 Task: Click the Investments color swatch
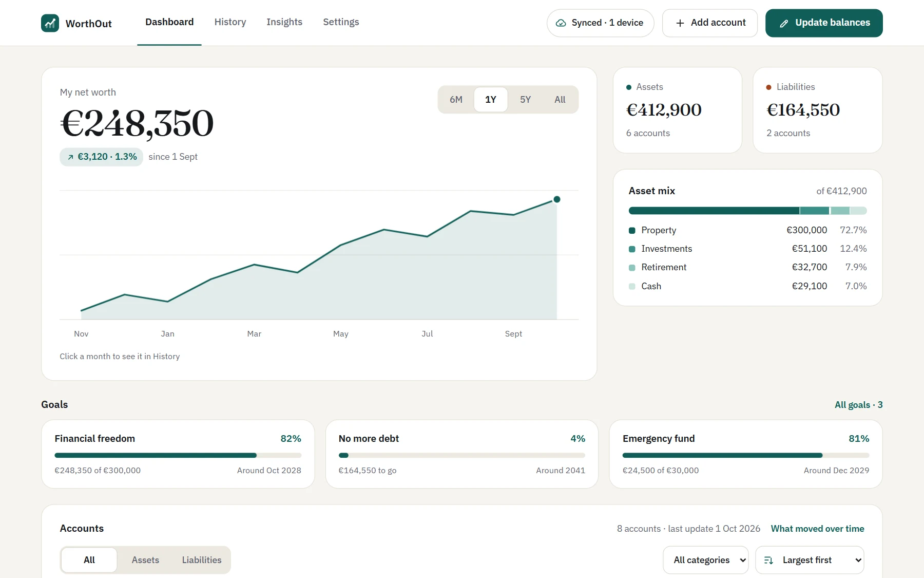tap(632, 249)
